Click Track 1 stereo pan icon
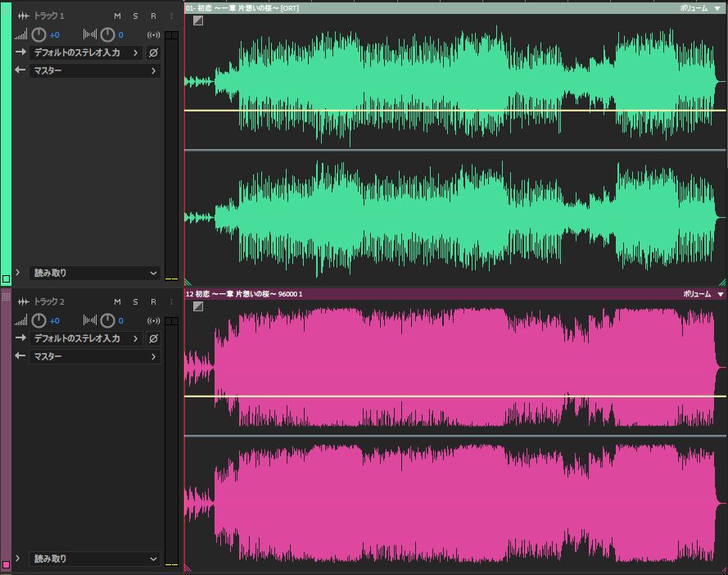 coord(90,34)
